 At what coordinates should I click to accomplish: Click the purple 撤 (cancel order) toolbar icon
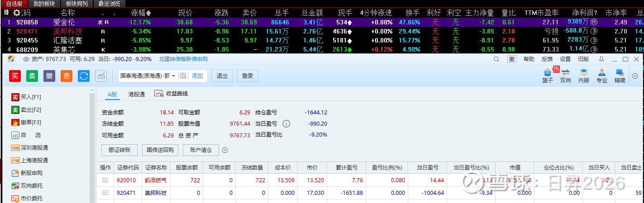tap(49, 76)
